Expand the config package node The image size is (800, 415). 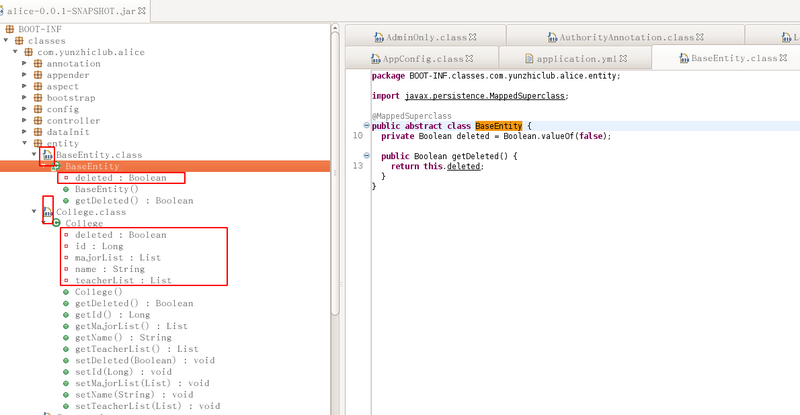click(x=24, y=109)
